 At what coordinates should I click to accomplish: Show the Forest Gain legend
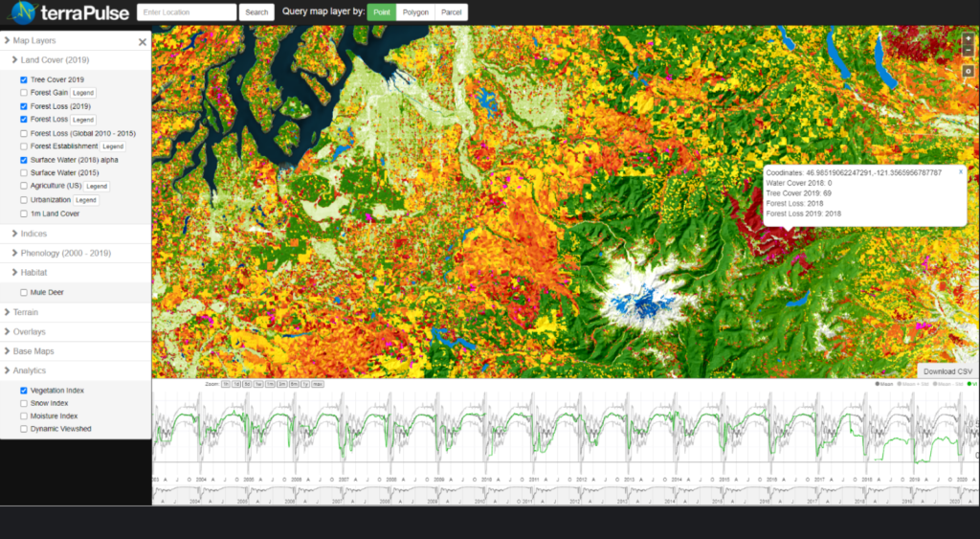(83, 93)
